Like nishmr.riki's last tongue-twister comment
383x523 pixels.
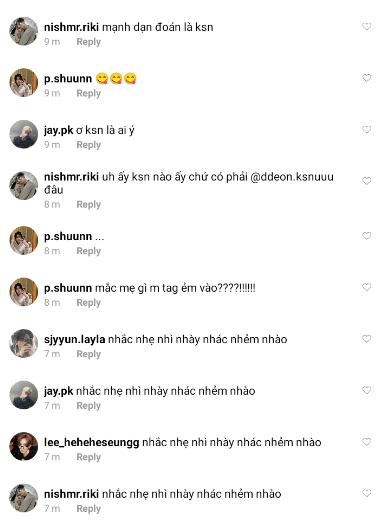pyautogui.click(x=367, y=493)
